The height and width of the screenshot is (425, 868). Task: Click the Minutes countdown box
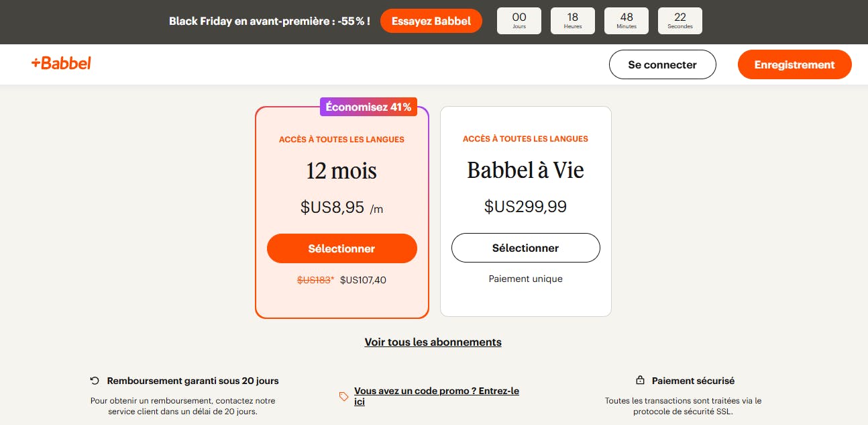[x=626, y=21]
